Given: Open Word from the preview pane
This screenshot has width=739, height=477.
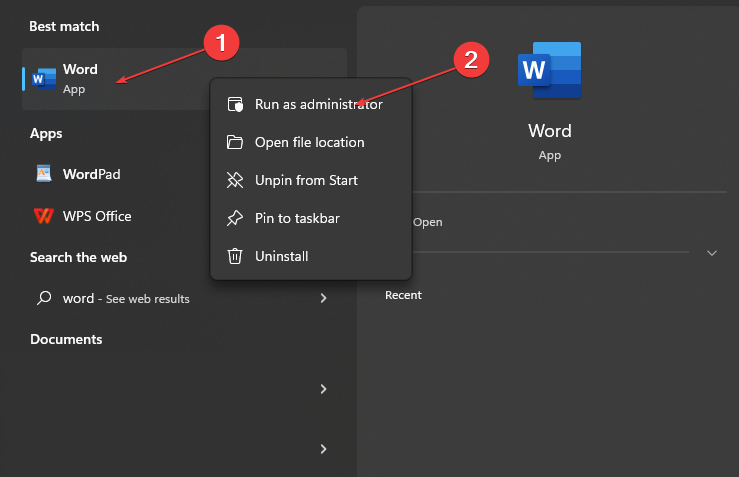Looking at the screenshot, I should [427, 222].
